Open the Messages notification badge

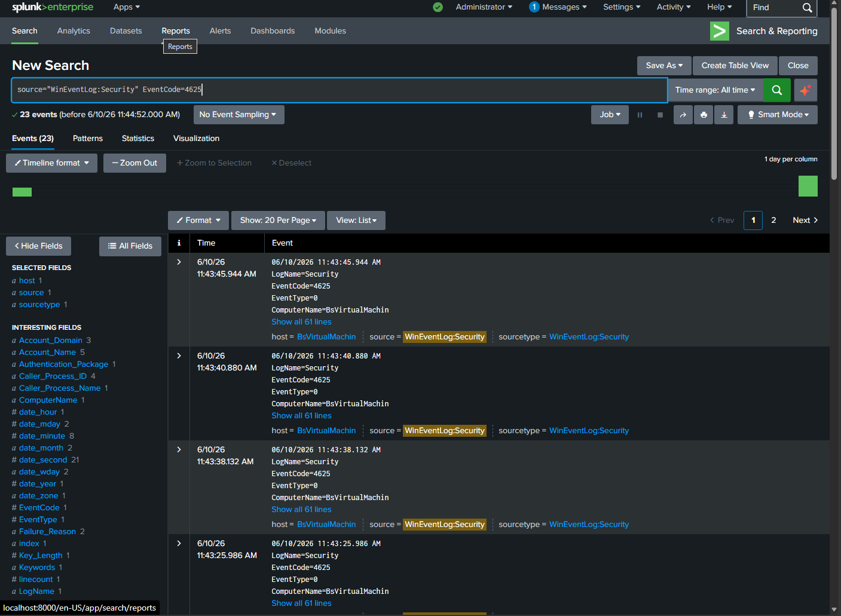[x=534, y=7]
